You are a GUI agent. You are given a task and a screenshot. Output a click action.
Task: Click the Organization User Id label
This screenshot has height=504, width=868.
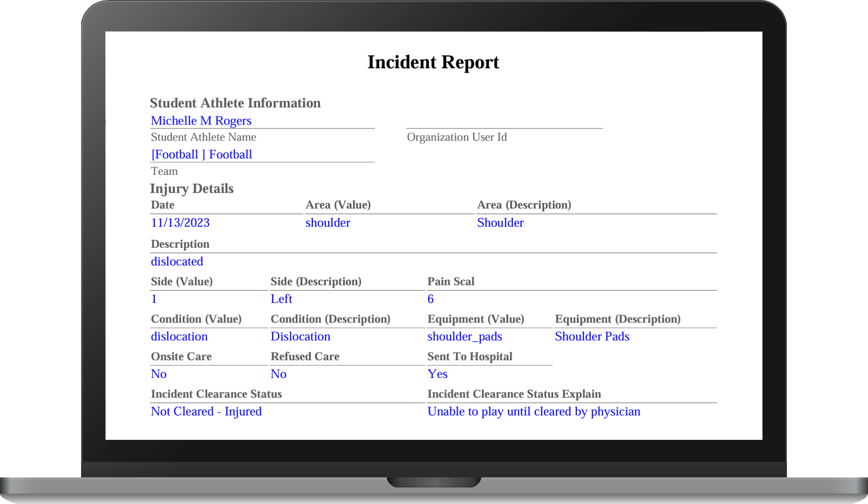(x=457, y=137)
